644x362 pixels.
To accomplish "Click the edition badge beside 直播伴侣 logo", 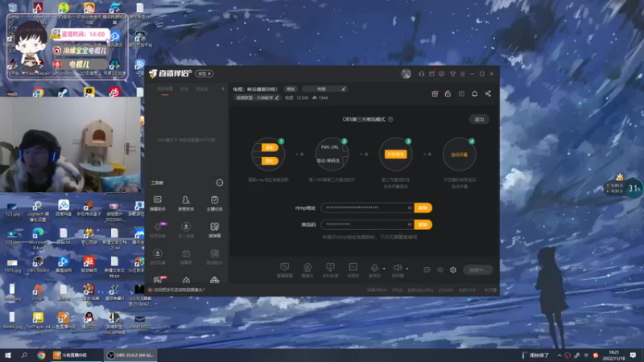I will coord(204,74).
